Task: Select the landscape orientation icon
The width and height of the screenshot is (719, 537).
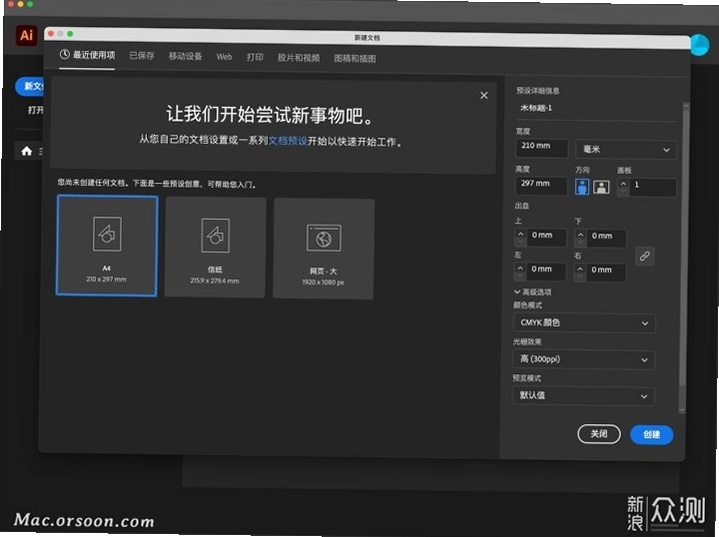Action: click(x=601, y=187)
